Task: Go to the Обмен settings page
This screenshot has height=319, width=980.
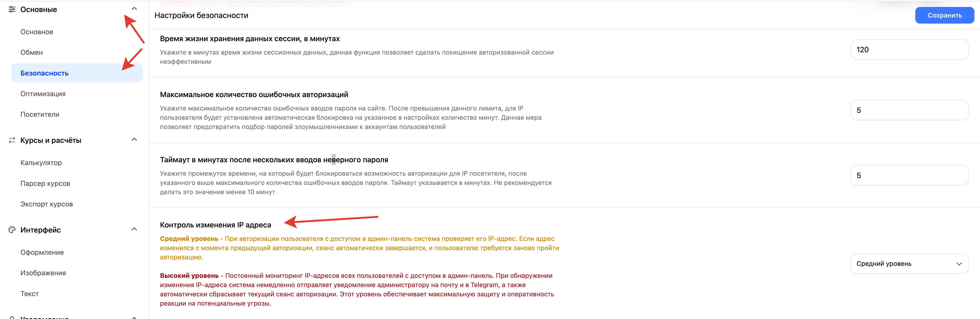Action: click(32, 52)
